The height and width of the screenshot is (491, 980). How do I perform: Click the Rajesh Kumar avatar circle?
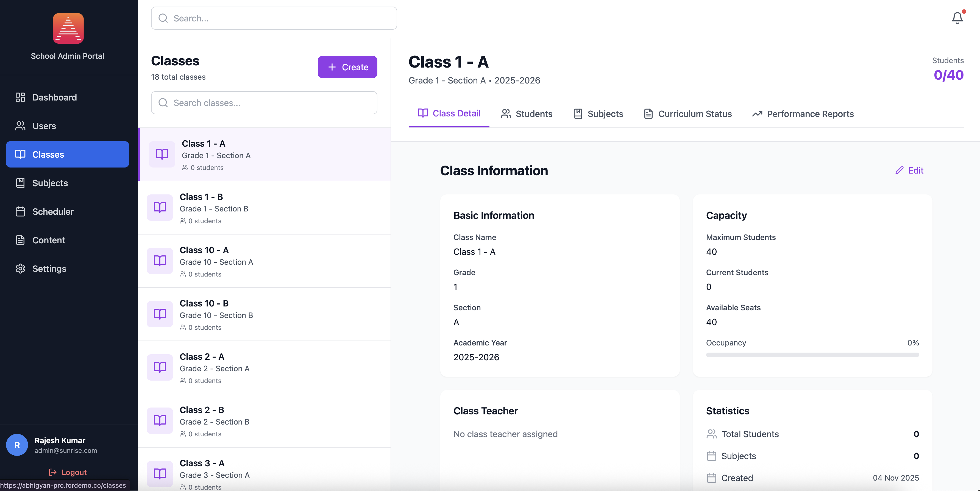(x=17, y=445)
